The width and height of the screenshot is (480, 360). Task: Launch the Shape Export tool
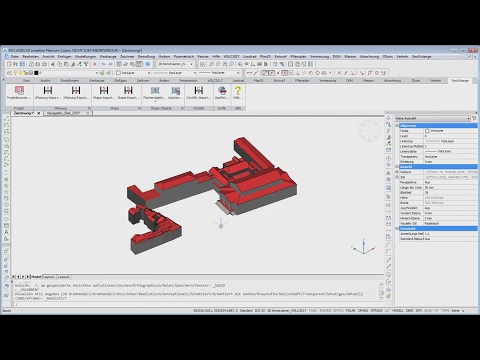[x=128, y=92]
